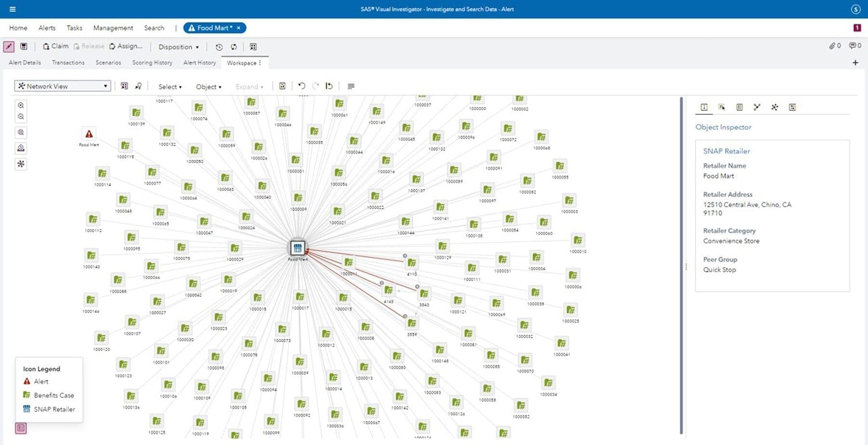The image size is (868, 445).
Task: Select the Zoom In tool on the left sidebar
Action: tap(21, 104)
